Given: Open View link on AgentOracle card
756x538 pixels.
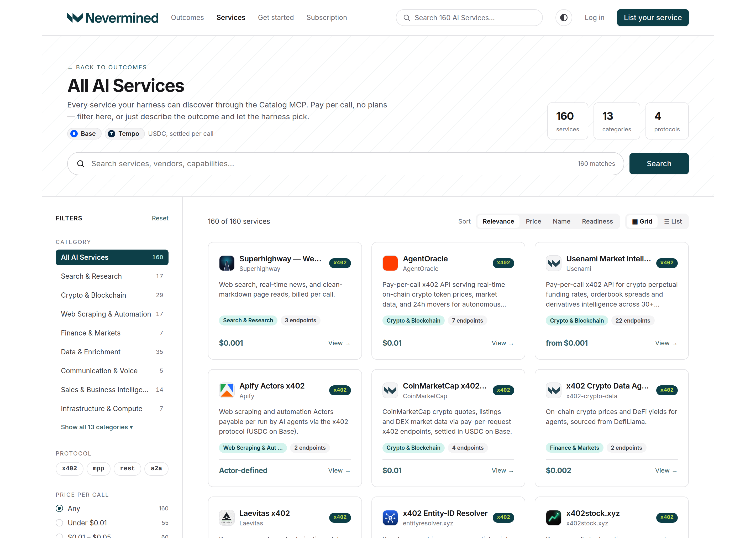Looking at the screenshot, I should click(502, 343).
